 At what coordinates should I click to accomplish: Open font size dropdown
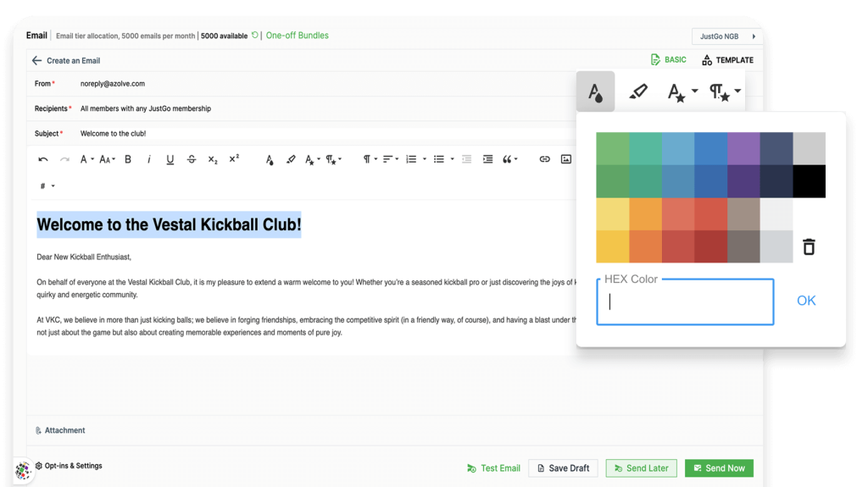point(107,159)
